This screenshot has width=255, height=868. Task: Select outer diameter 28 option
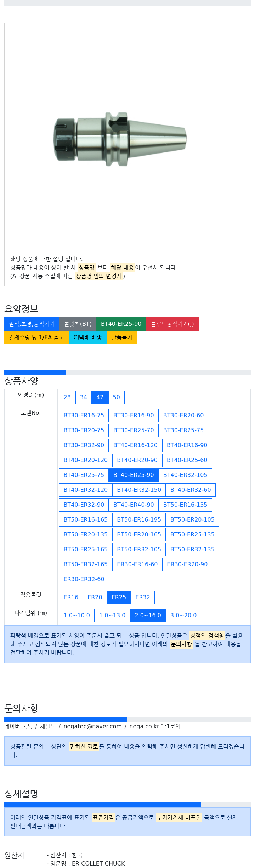67,397
